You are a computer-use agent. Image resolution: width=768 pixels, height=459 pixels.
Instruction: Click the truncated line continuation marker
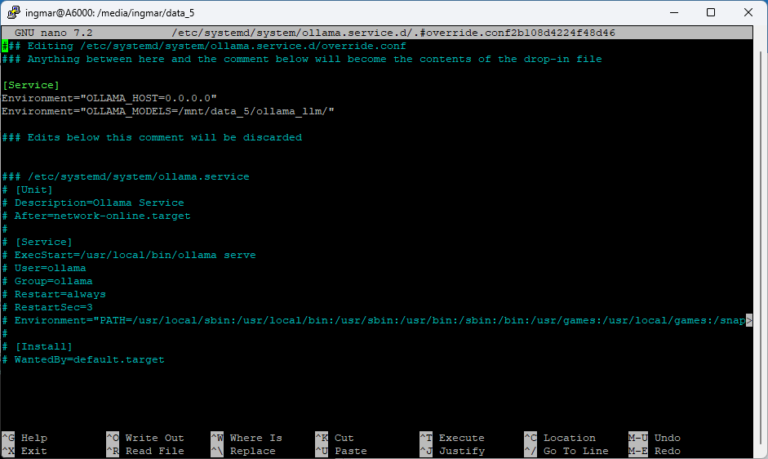749,320
